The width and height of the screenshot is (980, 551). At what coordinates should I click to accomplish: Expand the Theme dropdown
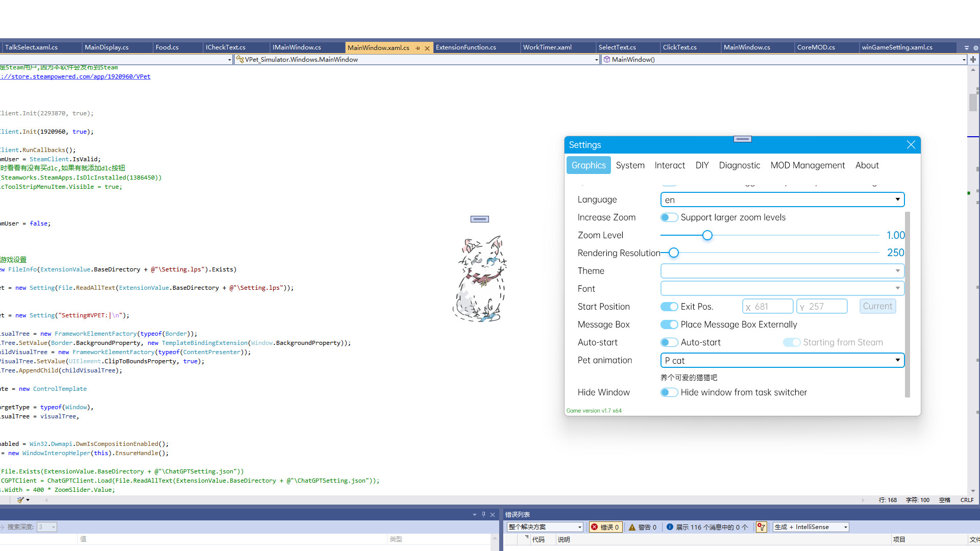tap(898, 271)
